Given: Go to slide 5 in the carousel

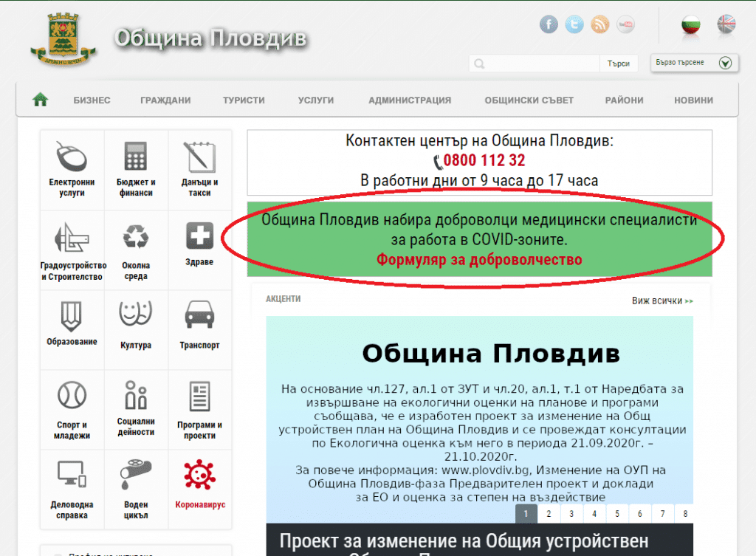Looking at the screenshot, I should pyautogui.click(x=616, y=514).
